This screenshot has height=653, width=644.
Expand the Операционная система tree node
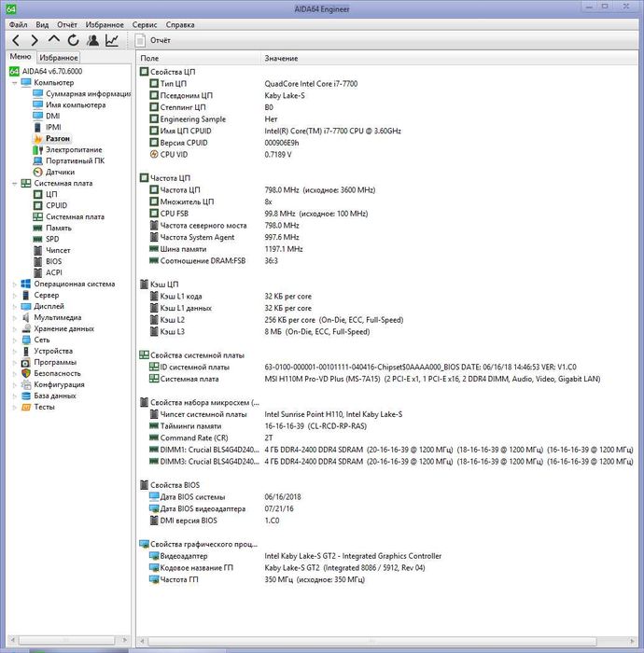15,284
